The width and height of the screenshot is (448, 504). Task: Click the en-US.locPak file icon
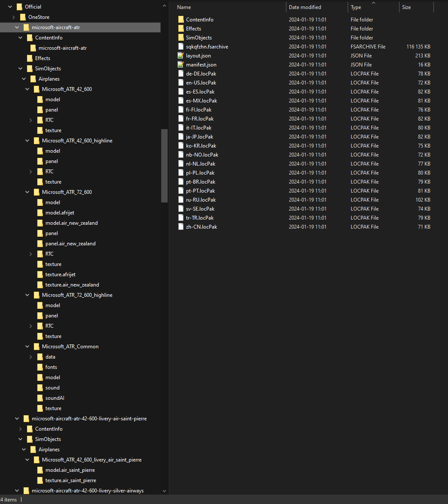click(181, 83)
